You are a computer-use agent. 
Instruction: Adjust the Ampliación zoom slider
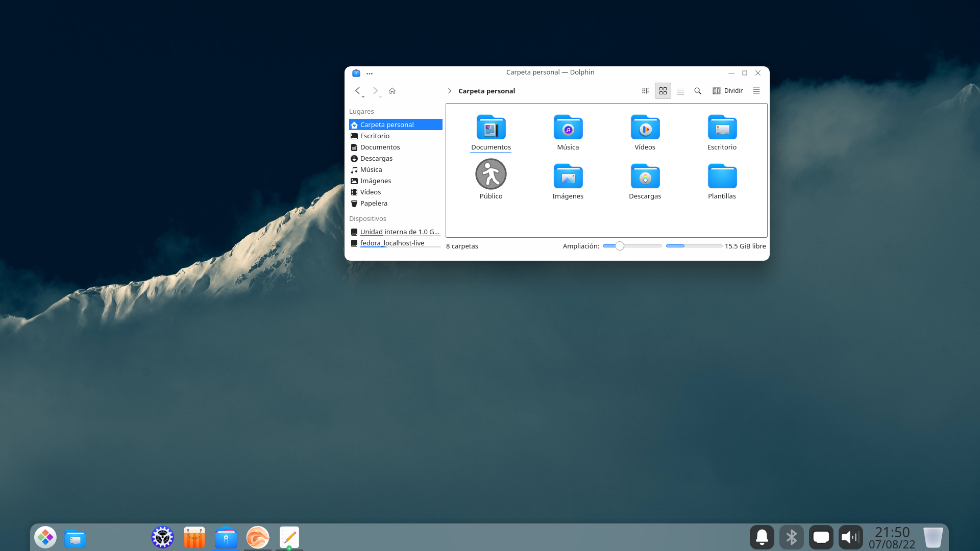[x=619, y=246]
